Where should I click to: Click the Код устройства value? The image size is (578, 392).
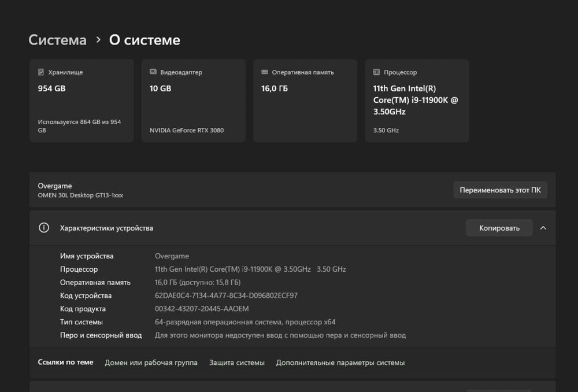226,295
